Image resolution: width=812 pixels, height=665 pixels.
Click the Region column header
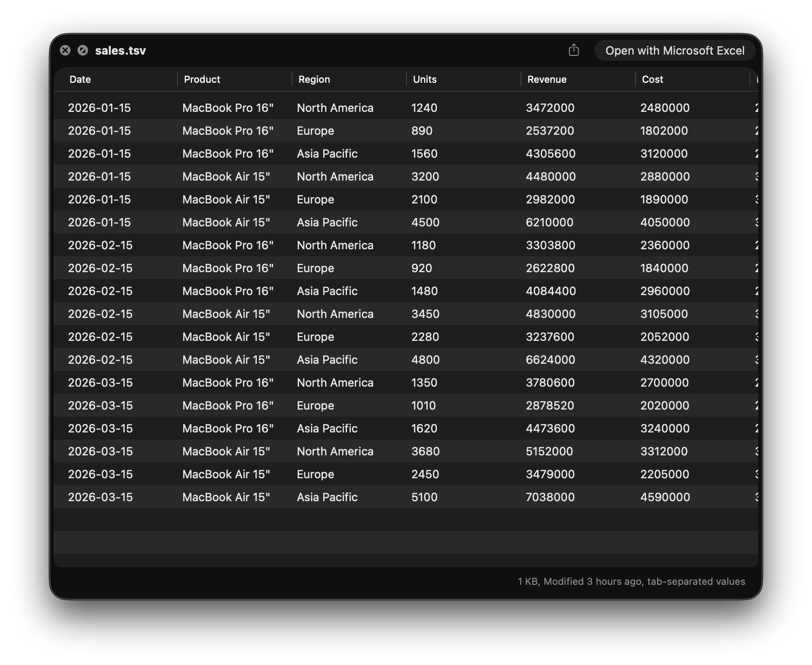coord(314,79)
